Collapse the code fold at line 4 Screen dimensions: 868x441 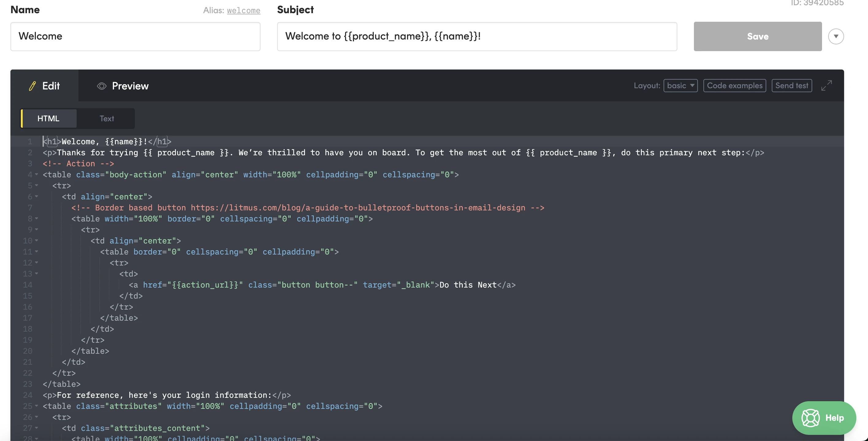coord(37,174)
